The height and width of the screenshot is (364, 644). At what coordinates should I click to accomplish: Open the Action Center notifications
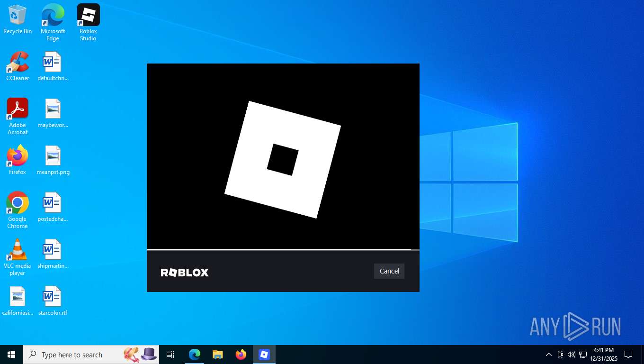click(x=628, y=355)
